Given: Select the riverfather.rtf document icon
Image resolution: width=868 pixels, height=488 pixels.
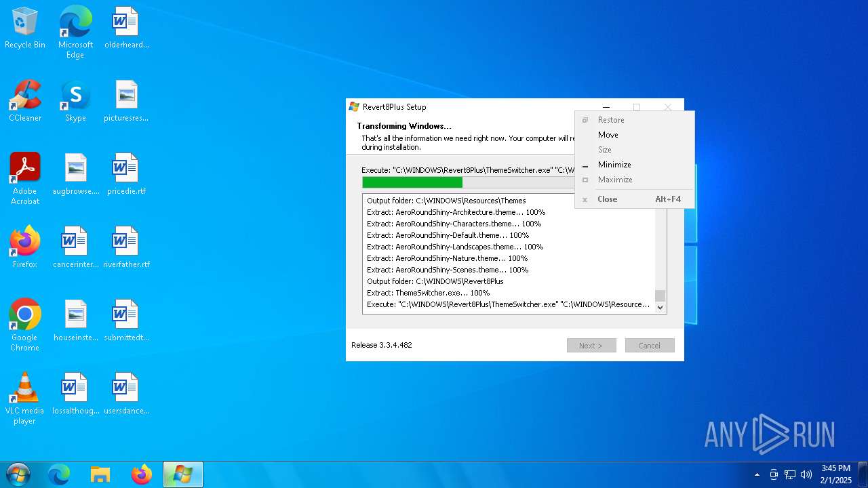Looking at the screenshot, I should point(126,248).
